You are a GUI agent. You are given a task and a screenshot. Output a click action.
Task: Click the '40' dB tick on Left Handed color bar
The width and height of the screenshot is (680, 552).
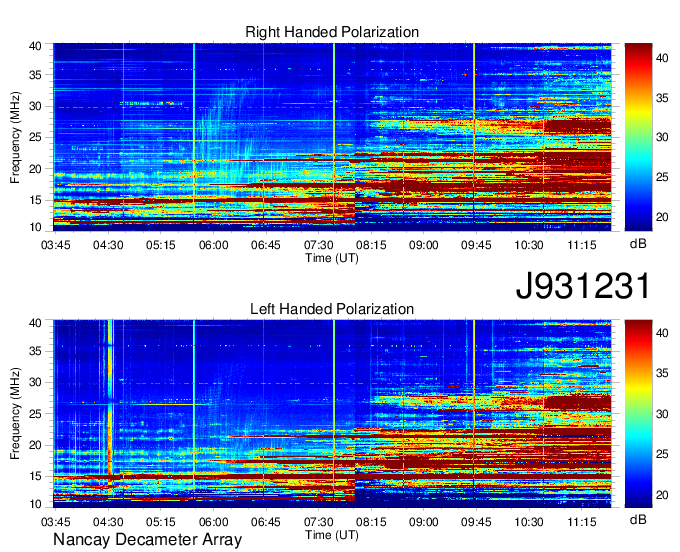point(662,333)
